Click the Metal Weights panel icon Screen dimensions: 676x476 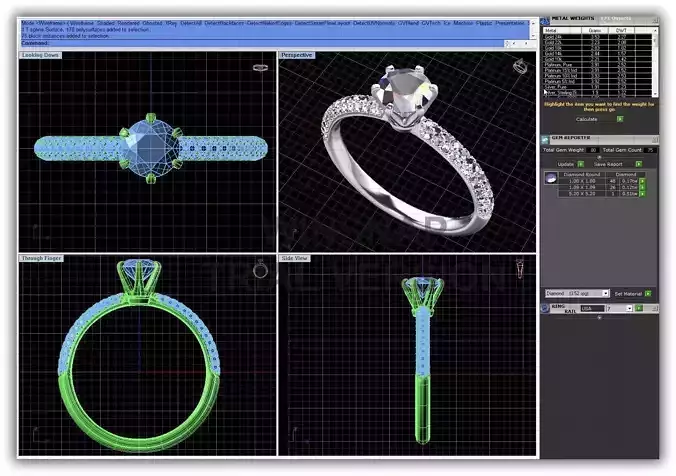[545, 20]
